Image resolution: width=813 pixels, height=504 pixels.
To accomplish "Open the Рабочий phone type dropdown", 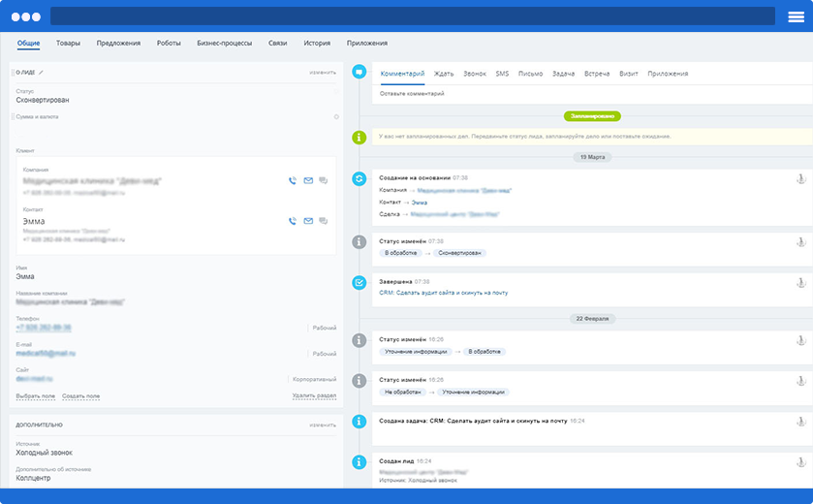I will (x=324, y=328).
